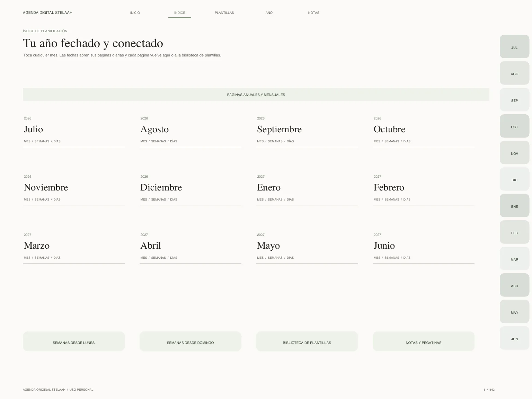Open the Enero 2027 month heading
The height and width of the screenshot is (399, 532).
pos(269,187)
